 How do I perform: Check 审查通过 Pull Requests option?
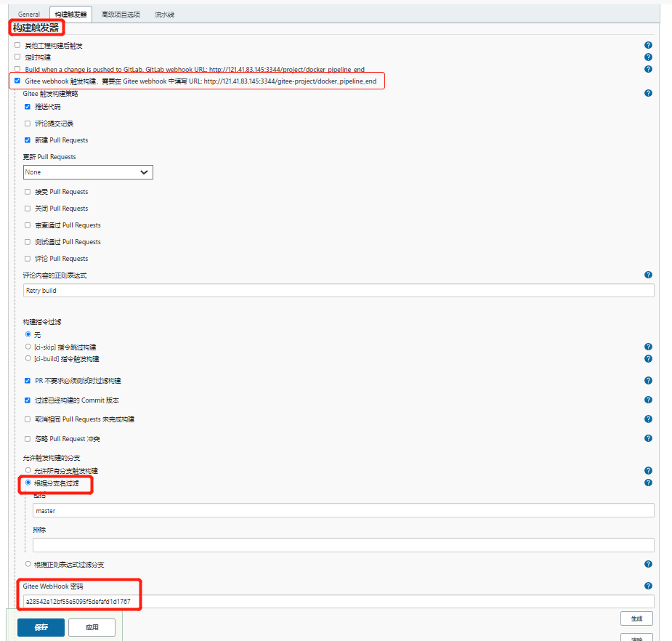click(x=28, y=225)
